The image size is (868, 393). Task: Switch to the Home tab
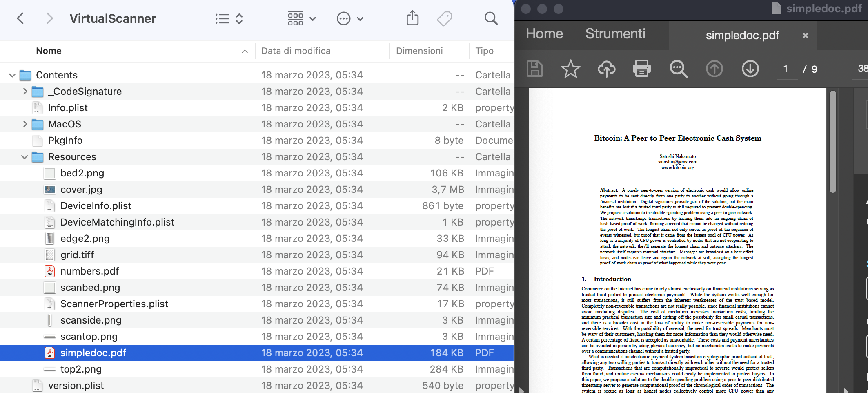coord(544,34)
